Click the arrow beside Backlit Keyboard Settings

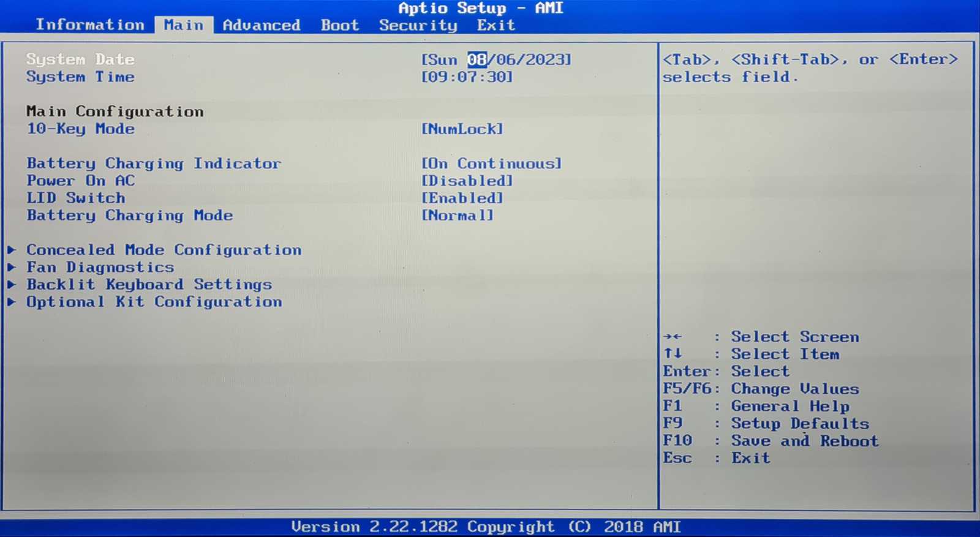(x=12, y=284)
